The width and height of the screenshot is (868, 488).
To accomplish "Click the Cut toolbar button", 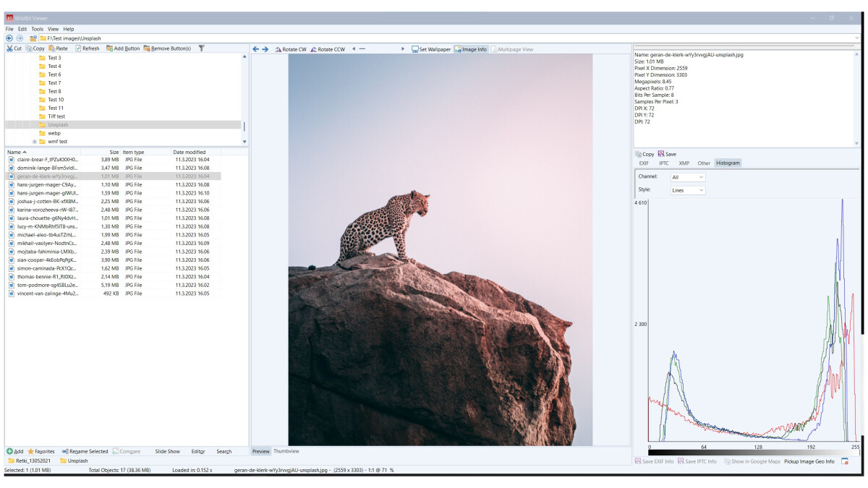I will (14, 48).
